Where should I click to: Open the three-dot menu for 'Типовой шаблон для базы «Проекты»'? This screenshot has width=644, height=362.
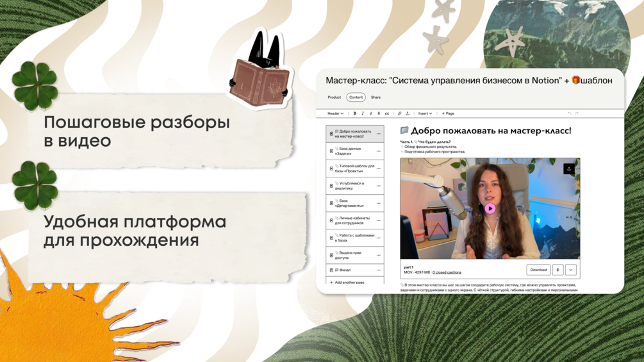pos(378,169)
